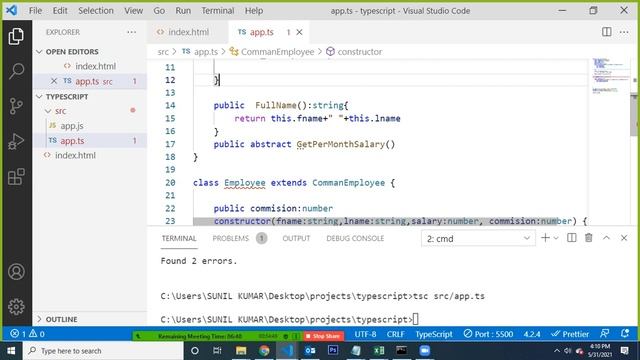Open the Edit menu
640x360 pixels.
[60, 11]
